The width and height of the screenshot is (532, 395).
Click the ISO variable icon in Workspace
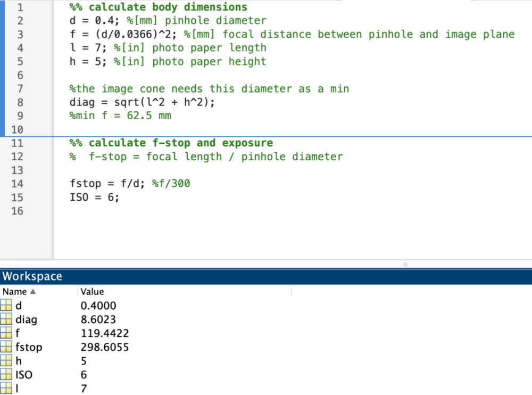6,375
